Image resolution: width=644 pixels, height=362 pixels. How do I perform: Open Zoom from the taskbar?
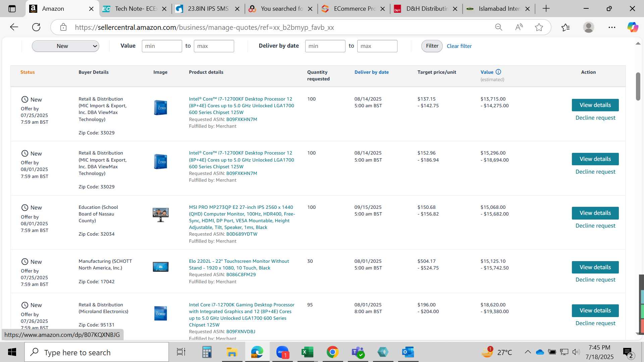click(282, 352)
